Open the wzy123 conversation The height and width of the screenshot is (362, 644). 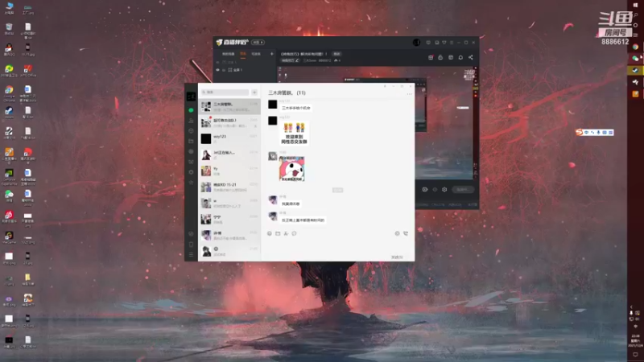pos(229,138)
